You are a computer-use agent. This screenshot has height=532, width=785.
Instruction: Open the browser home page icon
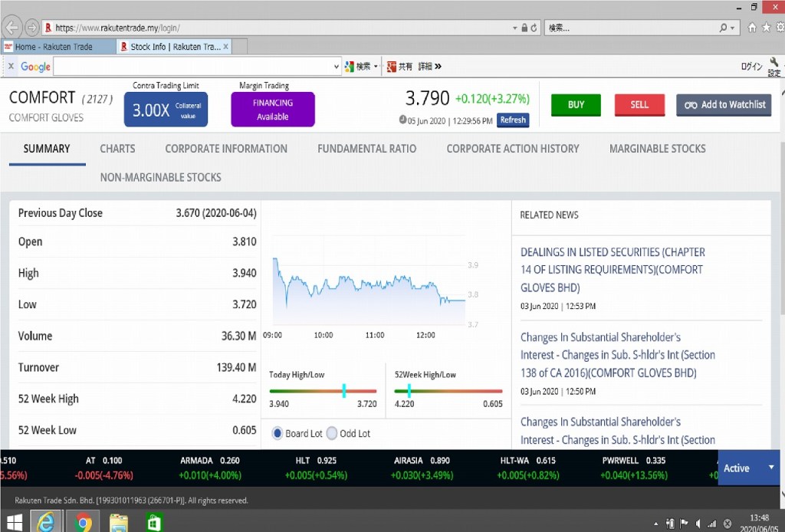(x=752, y=28)
